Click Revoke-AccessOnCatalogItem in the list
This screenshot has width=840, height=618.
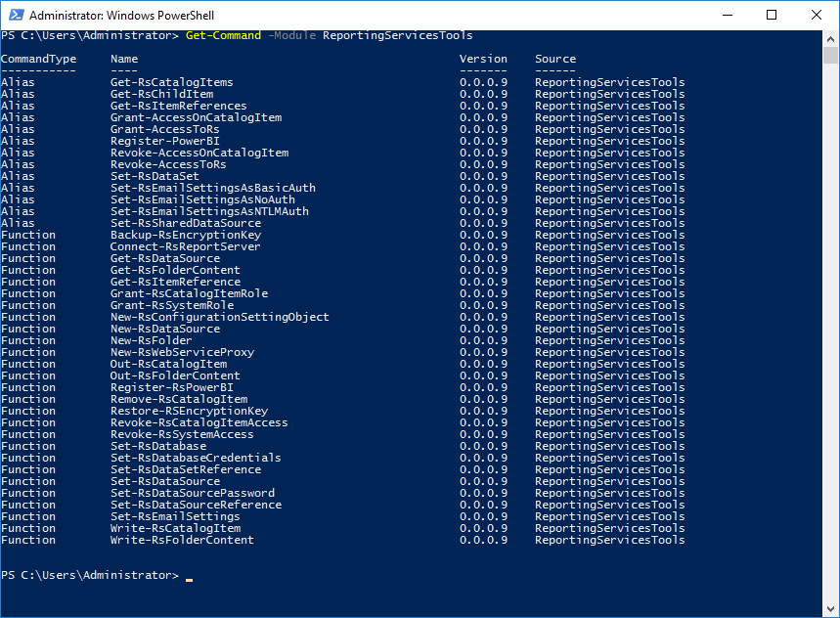(199, 154)
